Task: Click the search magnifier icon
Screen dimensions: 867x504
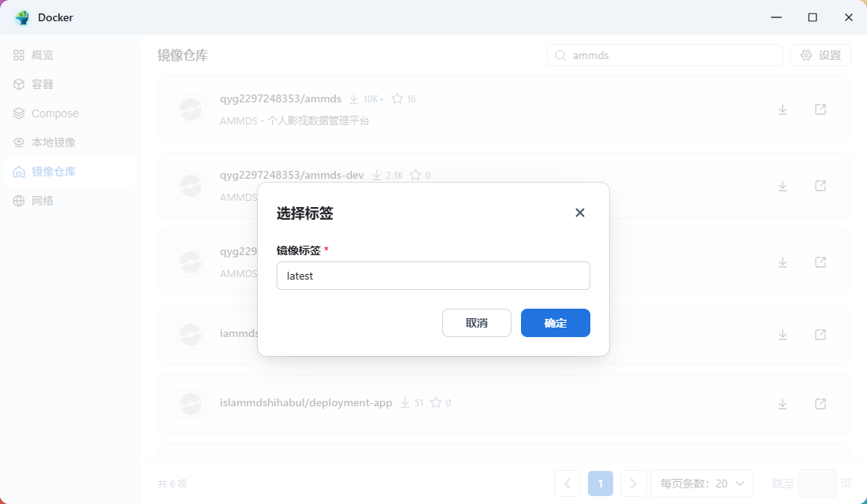Action: point(560,55)
